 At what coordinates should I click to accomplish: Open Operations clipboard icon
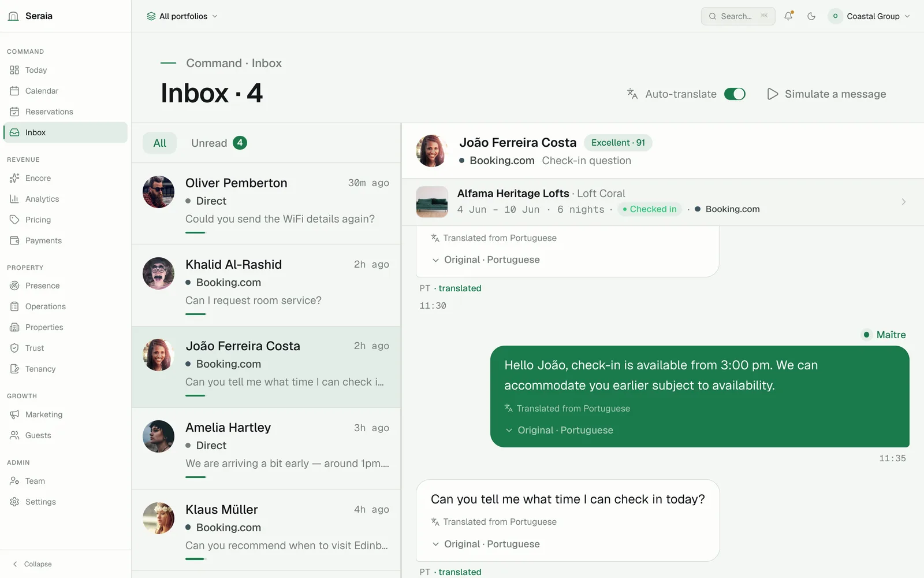(x=14, y=306)
